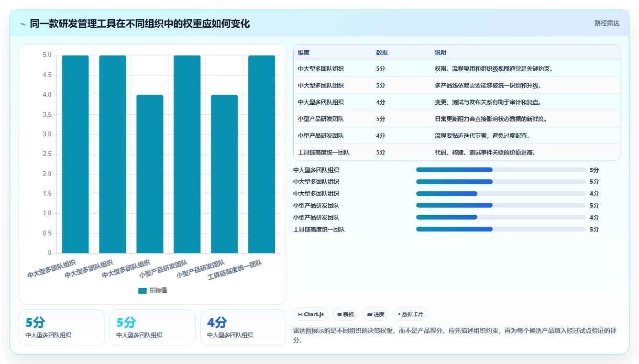Click the chart bar for 工具链高度统一团队
The width and height of the screenshot is (639, 364).
[262, 154]
